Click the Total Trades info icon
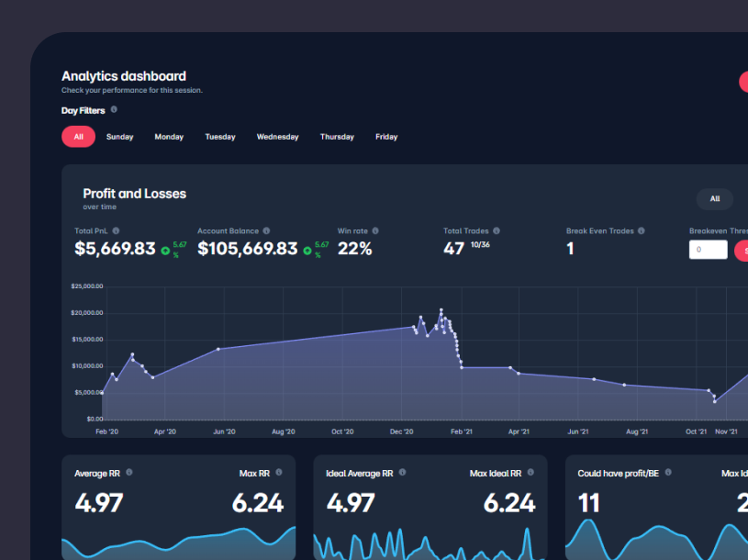This screenshot has height=560, width=748. point(497,231)
